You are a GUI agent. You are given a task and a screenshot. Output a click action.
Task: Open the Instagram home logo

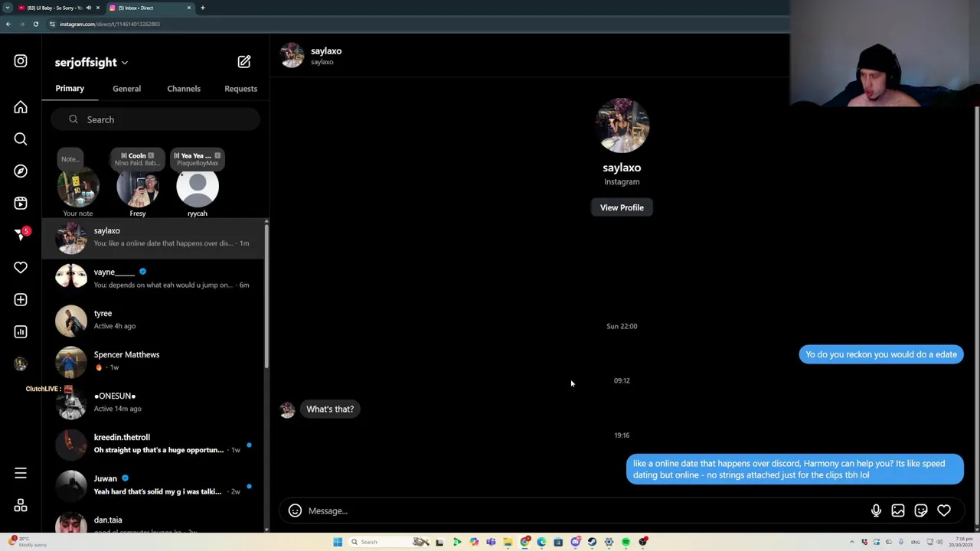[21, 61]
